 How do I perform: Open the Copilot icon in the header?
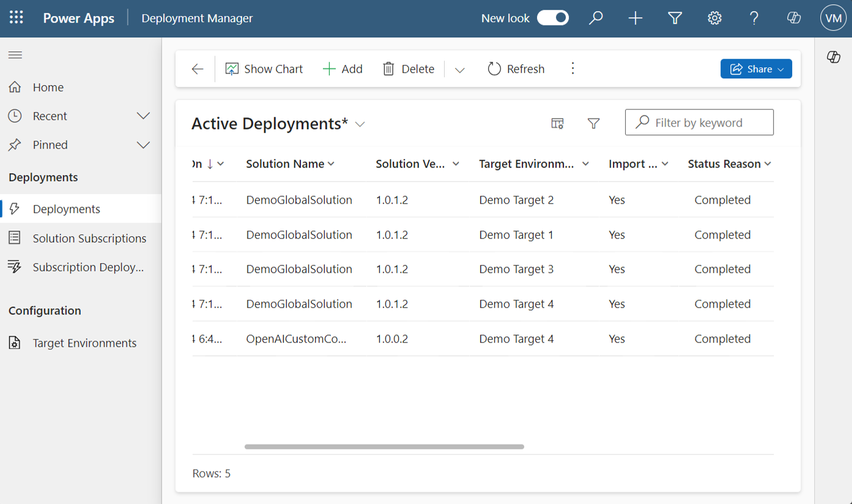(794, 18)
